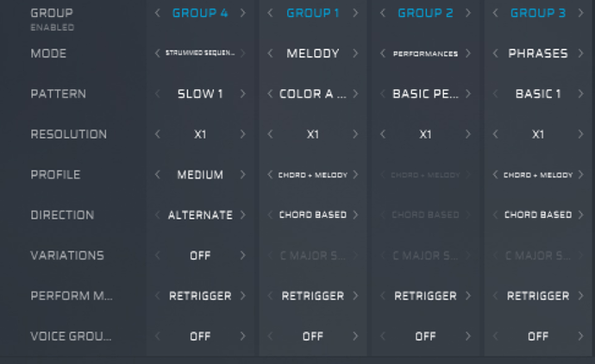Click next arrow beside Group 4 ALTERNATE direction
The height and width of the screenshot is (364, 595).
point(242,215)
